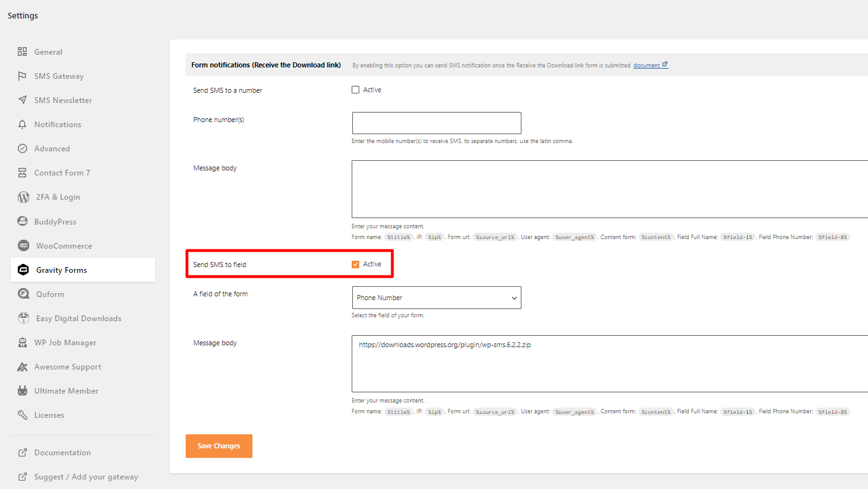The width and height of the screenshot is (868, 489).
Task: Click the BuddyPress logo icon
Action: point(24,221)
